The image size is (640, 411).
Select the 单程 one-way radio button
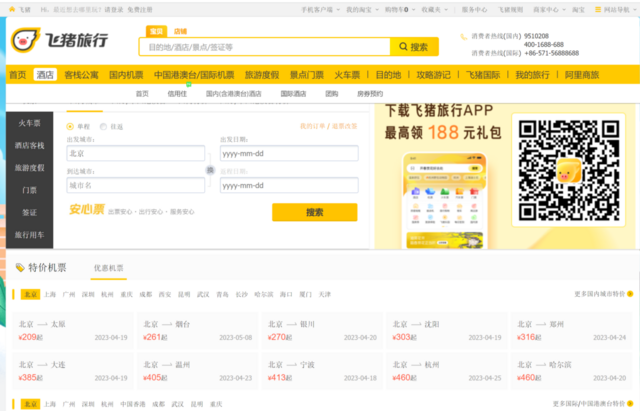[x=70, y=127]
